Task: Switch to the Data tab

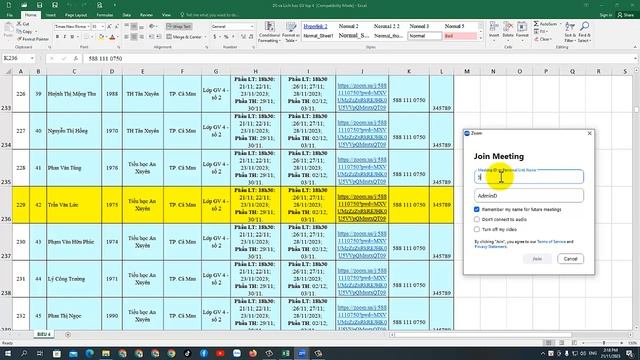Action: click(127, 15)
